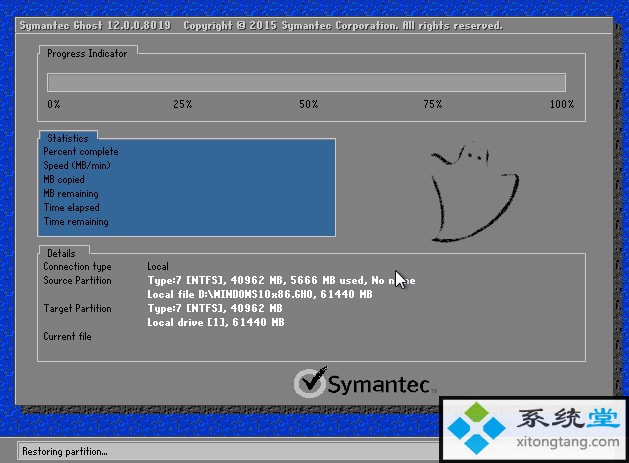Click the Symantec copyright notice text
Image resolution: width=629 pixels, height=463 pixels.
pos(343,26)
